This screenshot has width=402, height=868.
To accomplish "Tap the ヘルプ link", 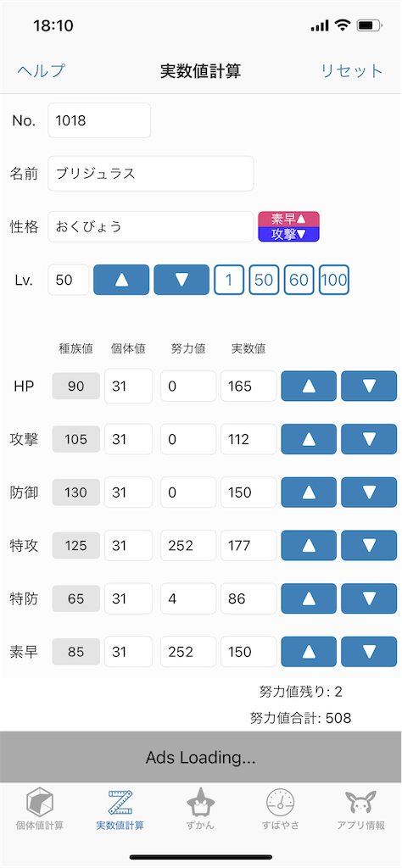I will click(41, 71).
